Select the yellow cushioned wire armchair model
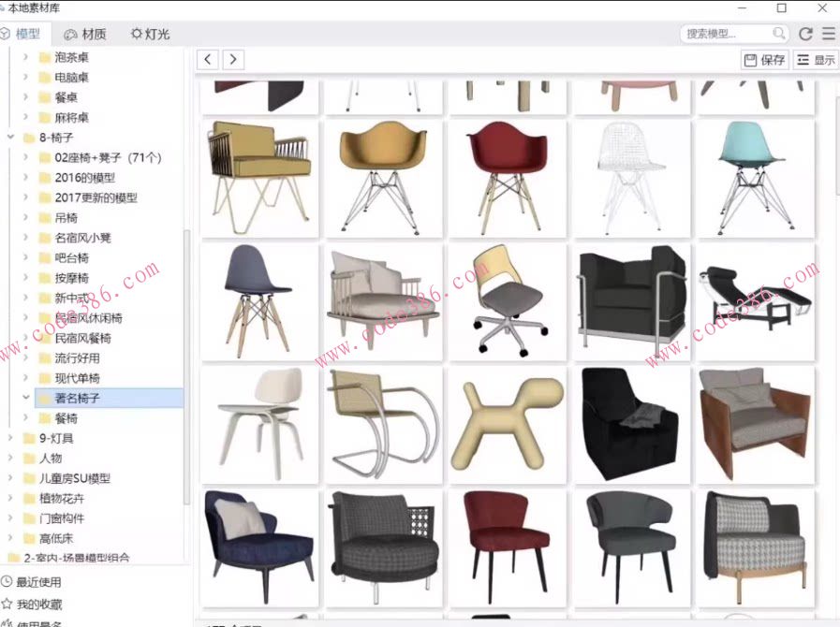The height and width of the screenshot is (627, 840). click(x=259, y=179)
